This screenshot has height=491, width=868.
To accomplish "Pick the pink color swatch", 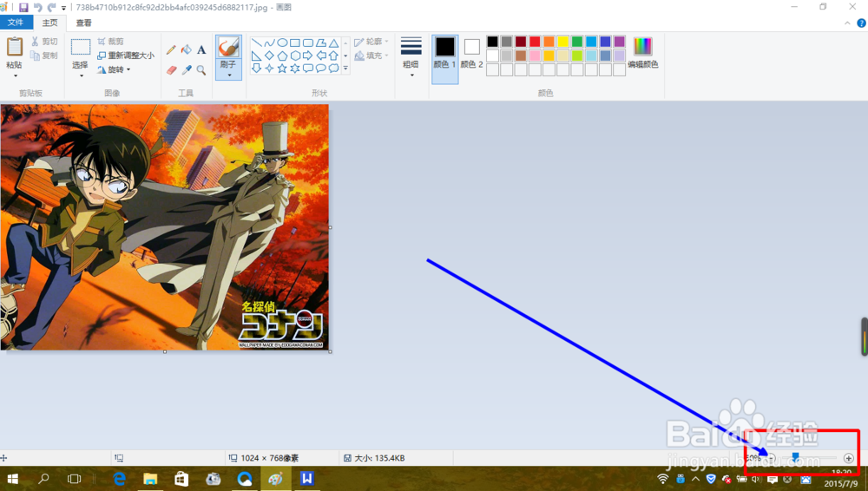I will pos(535,56).
